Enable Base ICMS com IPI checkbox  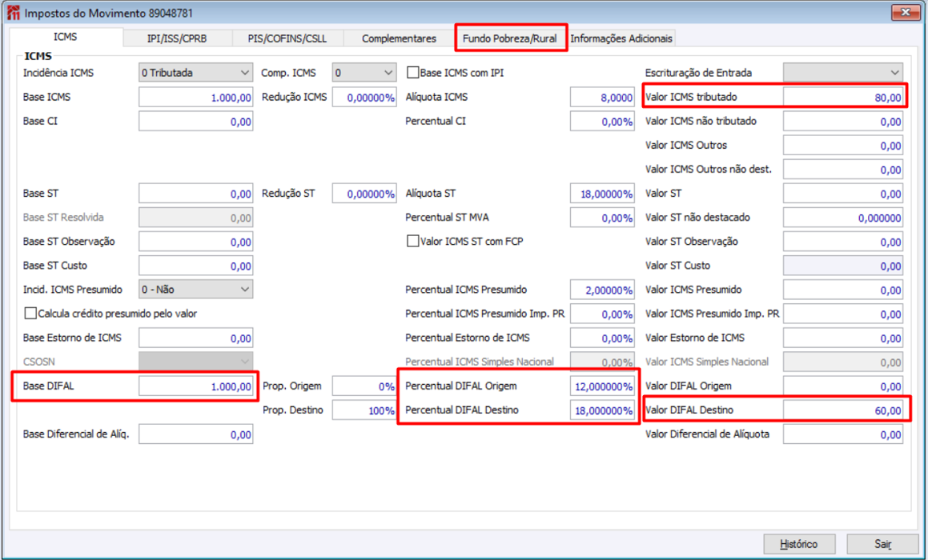(x=413, y=73)
